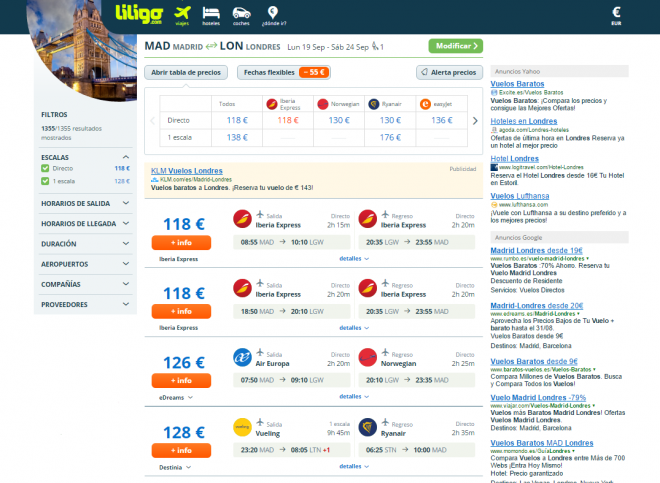This screenshot has width=660, height=483.
Task: Click the Ryanair return logo on the 128 € flight
Action: pyautogui.click(x=367, y=427)
